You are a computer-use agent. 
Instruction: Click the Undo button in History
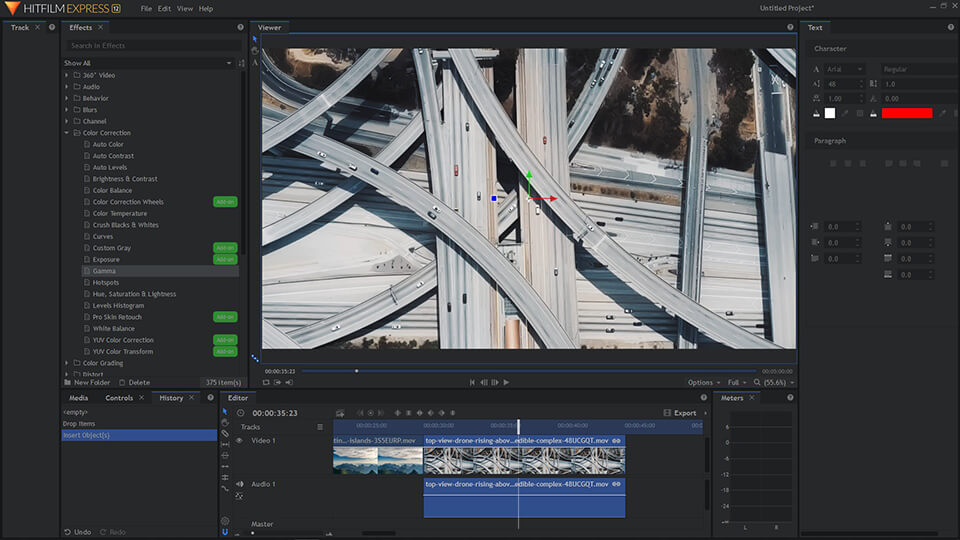click(x=80, y=532)
